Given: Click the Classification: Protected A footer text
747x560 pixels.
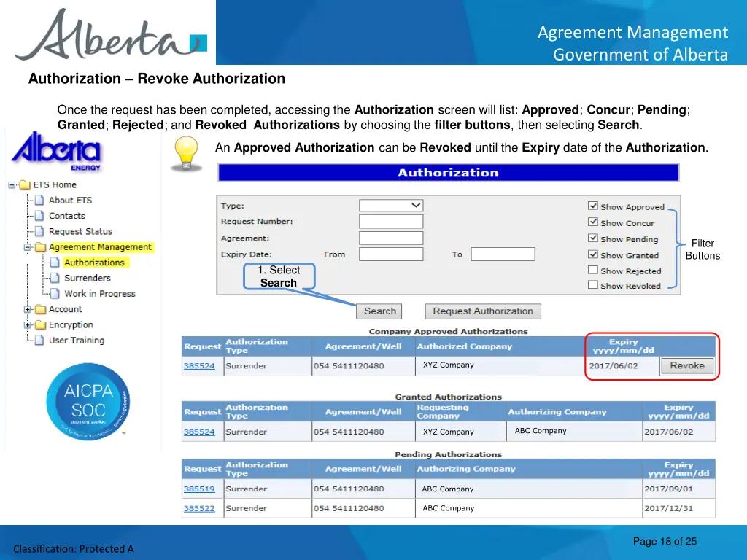Looking at the screenshot, I should [x=74, y=549].
